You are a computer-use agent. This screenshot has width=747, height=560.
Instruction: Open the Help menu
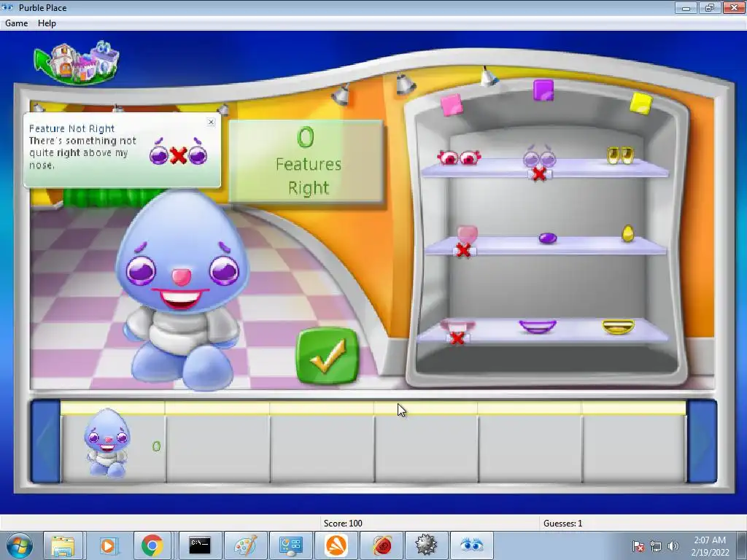[47, 23]
